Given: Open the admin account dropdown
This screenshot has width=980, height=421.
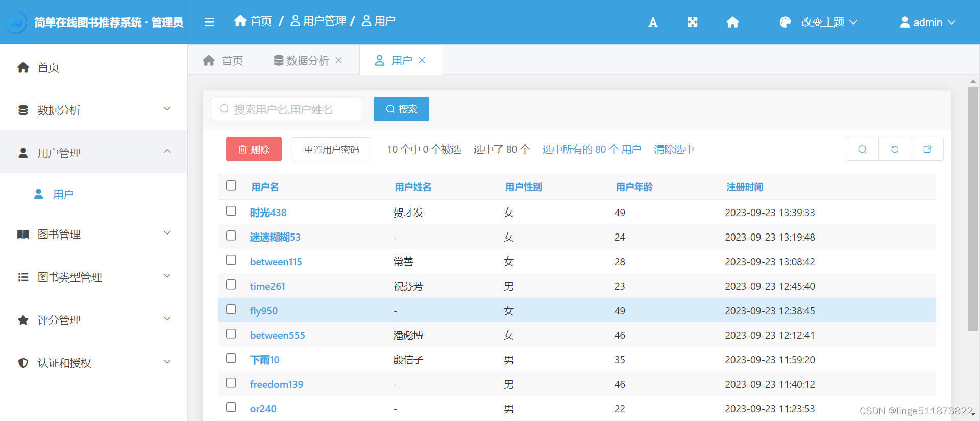Looking at the screenshot, I should point(927,22).
